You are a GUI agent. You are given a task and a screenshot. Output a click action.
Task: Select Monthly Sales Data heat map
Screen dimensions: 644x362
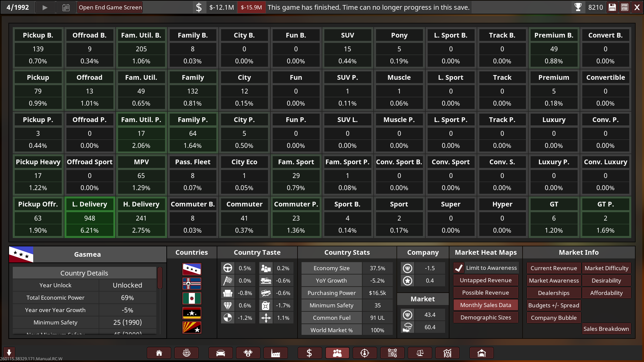pyautogui.click(x=485, y=305)
